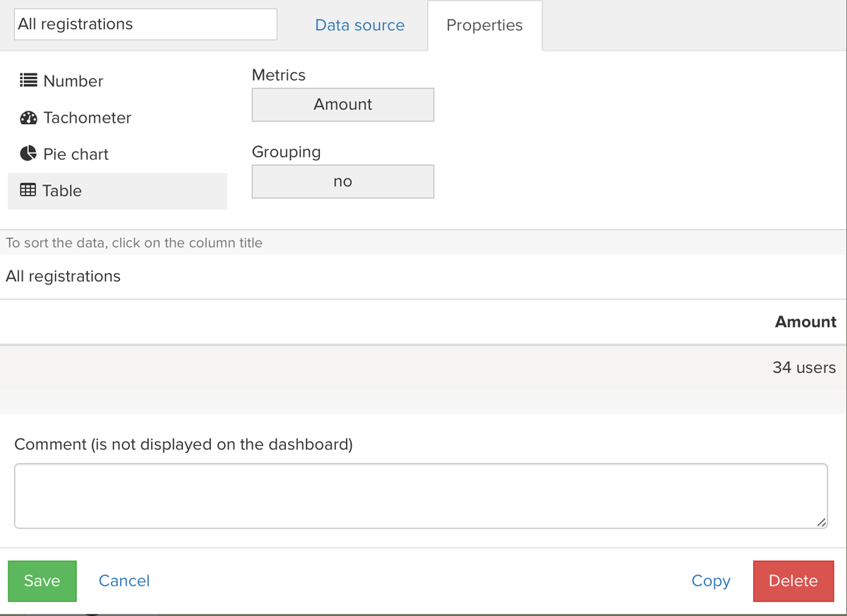Switch to the Data source tab
Screen dimensions: 847x616
360,25
